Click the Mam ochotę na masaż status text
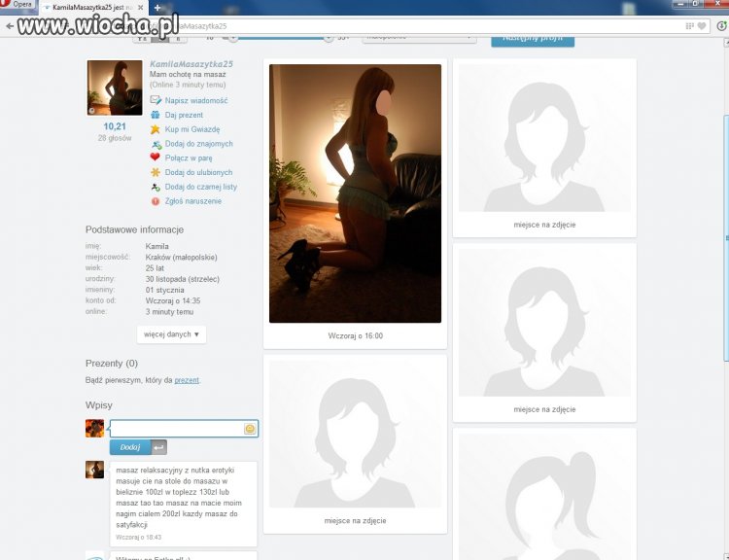The height and width of the screenshot is (560, 729). (188, 75)
